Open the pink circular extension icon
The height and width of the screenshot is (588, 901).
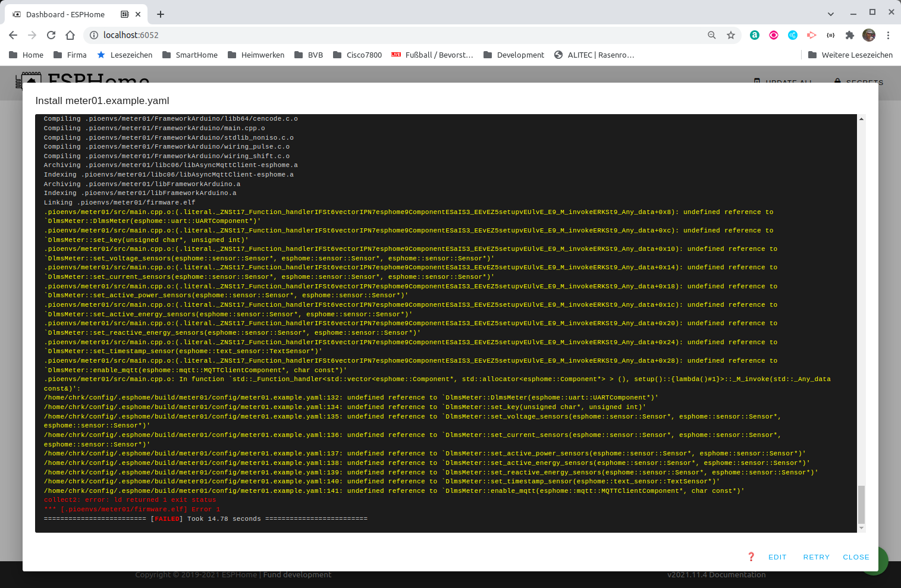pyautogui.click(x=774, y=35)
